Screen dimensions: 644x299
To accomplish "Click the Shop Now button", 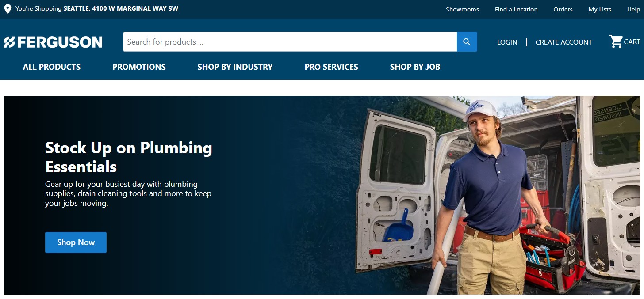I will [x=76, y=242].
